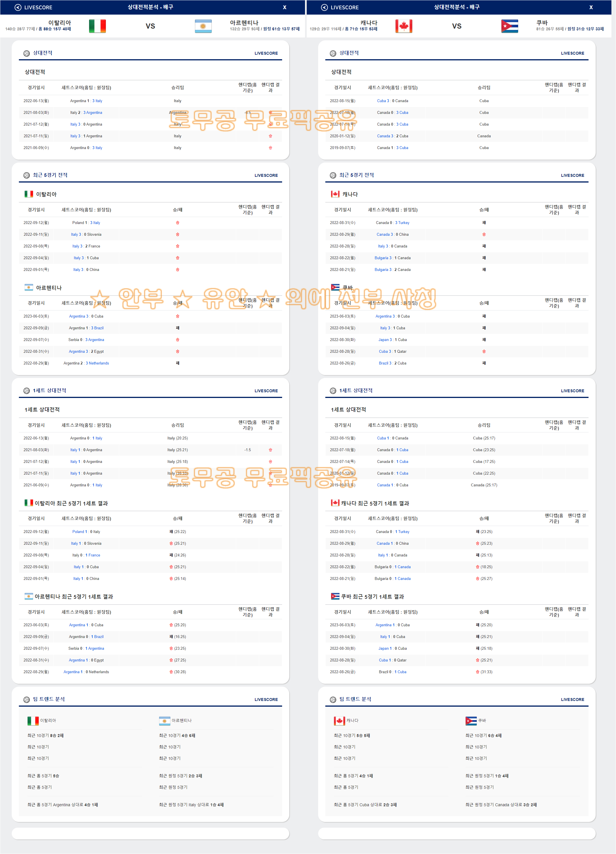Close the Canada vs Cuba analysis panel
The image size is (616, 854).
591,7
